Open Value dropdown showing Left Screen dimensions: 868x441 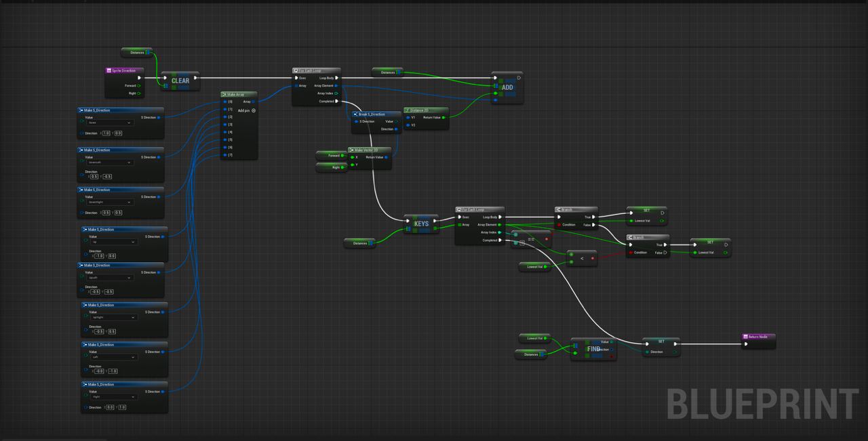point(115,357)
